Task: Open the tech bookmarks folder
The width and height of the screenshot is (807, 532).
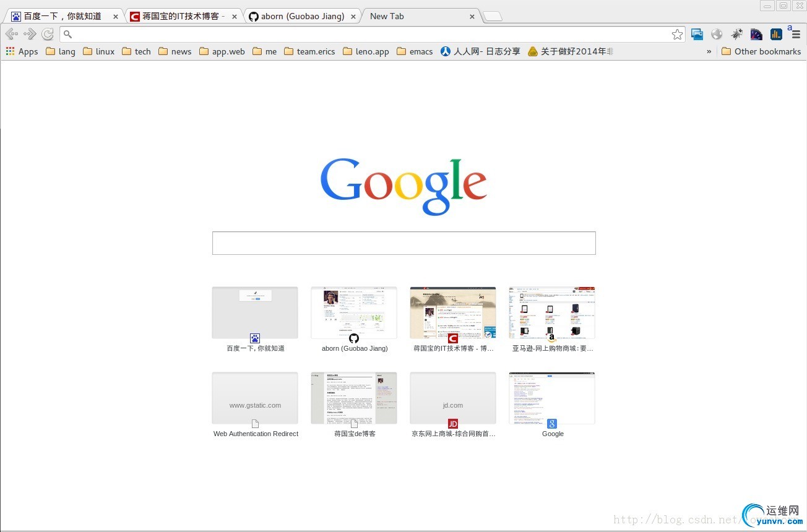Action: coord(137,51)
